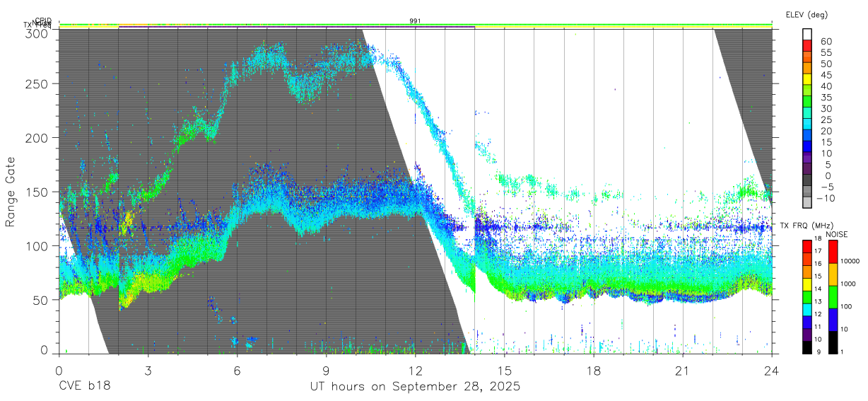Click the '15' hour tick label
This screenshot has width=868, height=401.
coord(504,371)
